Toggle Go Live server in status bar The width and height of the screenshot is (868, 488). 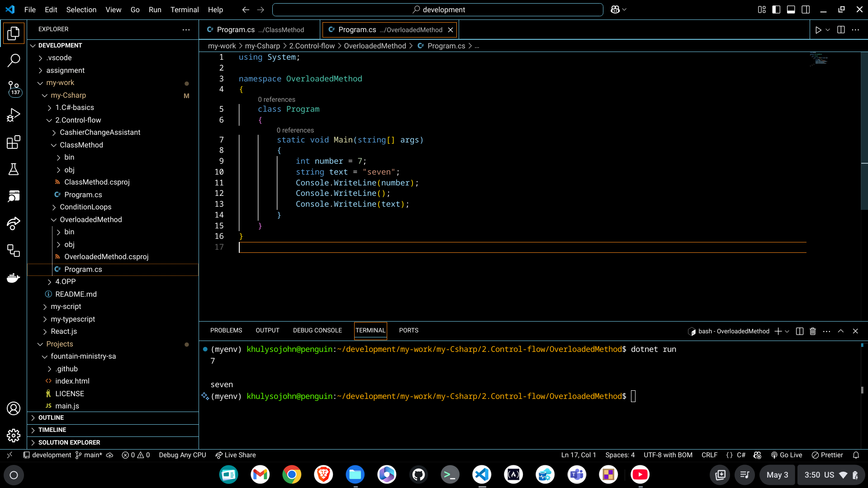(787, 455)
